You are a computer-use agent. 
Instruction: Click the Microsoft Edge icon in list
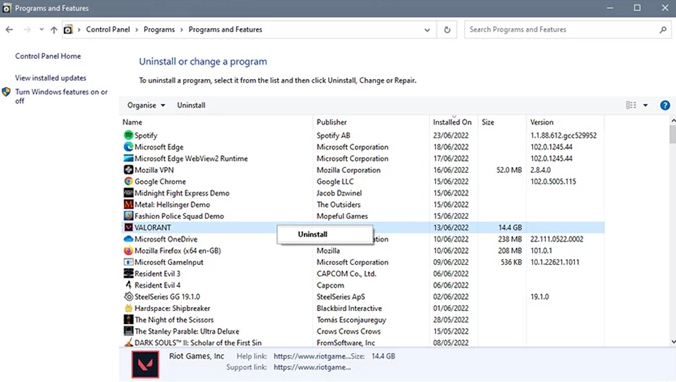128,147
